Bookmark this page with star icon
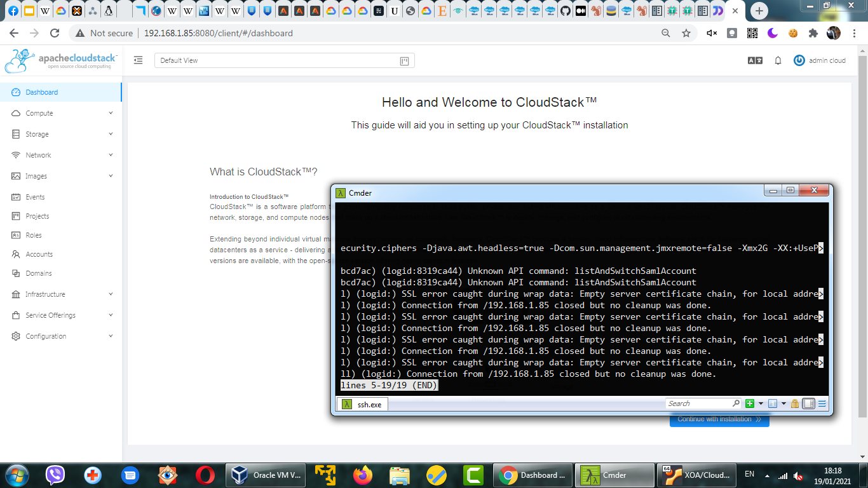The width and height of the screenshot is (868, 488). coord(686,33)
